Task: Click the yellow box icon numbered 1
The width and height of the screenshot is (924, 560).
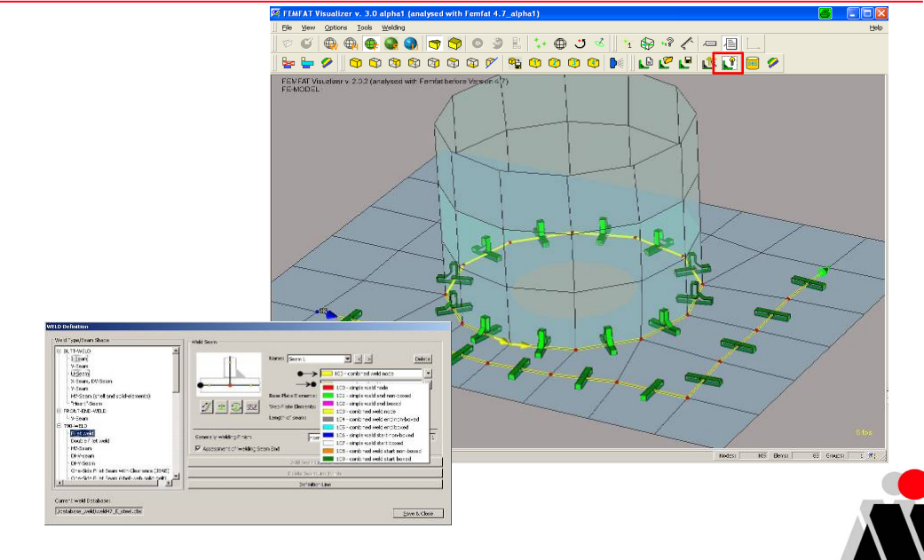Action: [x=535, y=63]
